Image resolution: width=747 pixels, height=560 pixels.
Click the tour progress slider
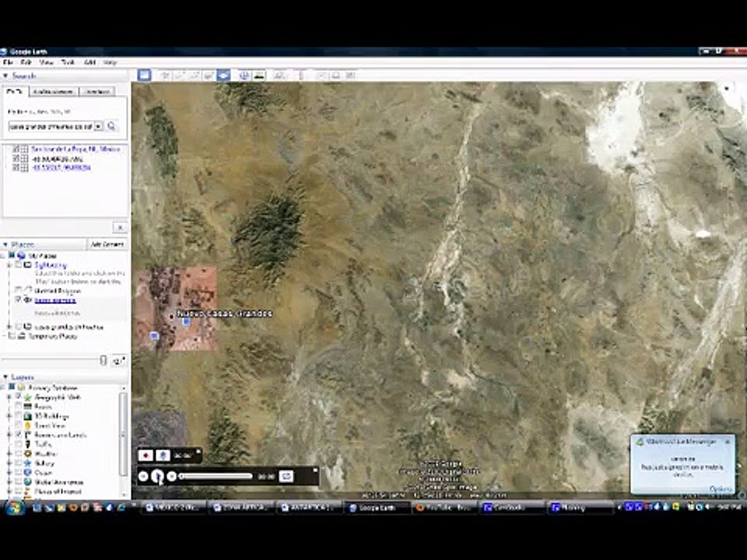click(x=216, y=476)
